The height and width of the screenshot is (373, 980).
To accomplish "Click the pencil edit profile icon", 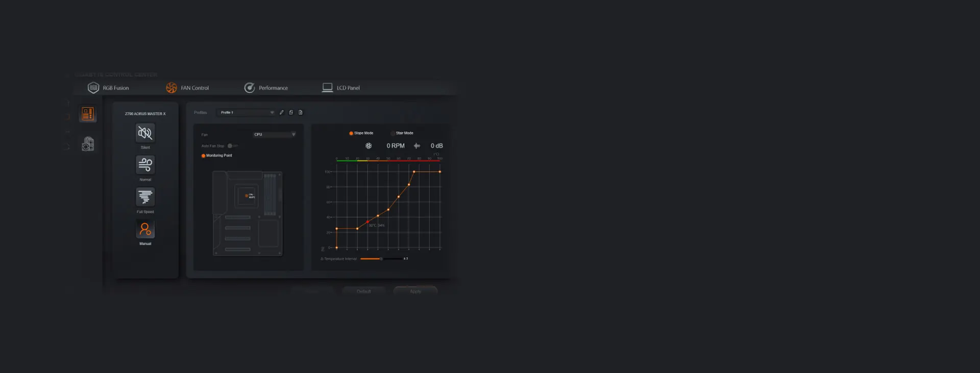I will [x=281, y=112].
